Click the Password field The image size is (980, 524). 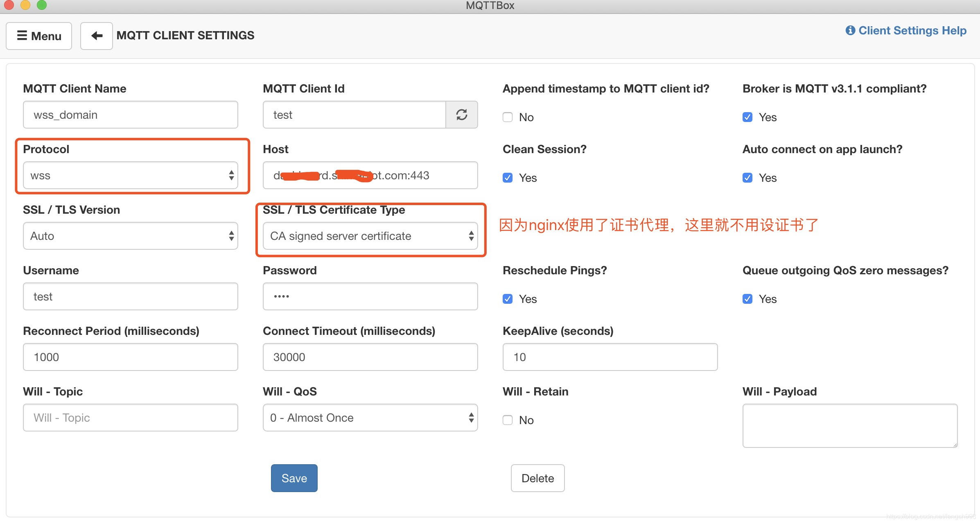click(x=370, y=296)
